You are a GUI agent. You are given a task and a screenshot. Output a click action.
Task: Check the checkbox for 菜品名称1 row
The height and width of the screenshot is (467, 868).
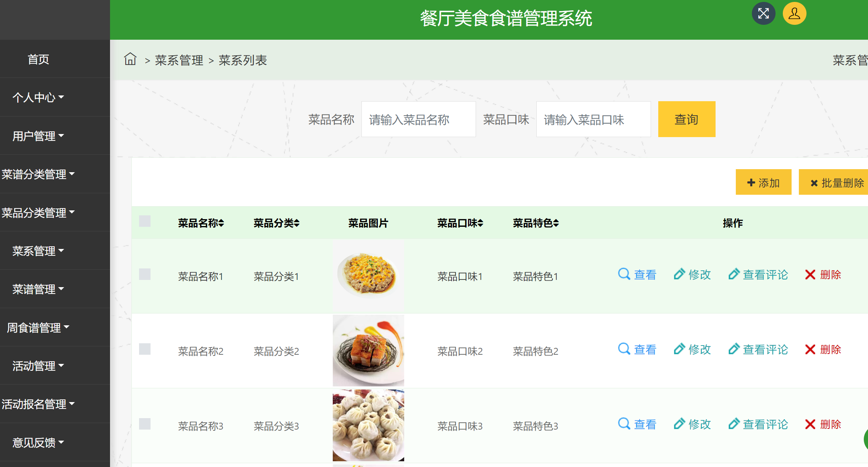coord(144,274)
